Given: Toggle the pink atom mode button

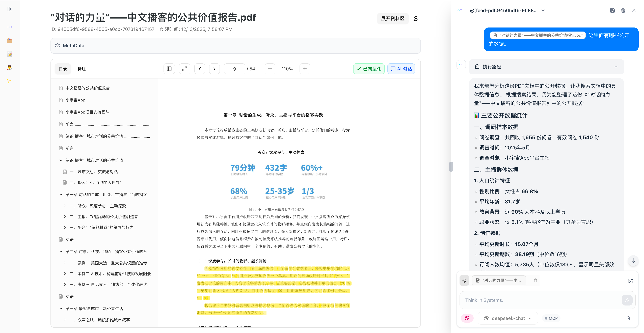Looking at the screenshot, I should point(467,318).
